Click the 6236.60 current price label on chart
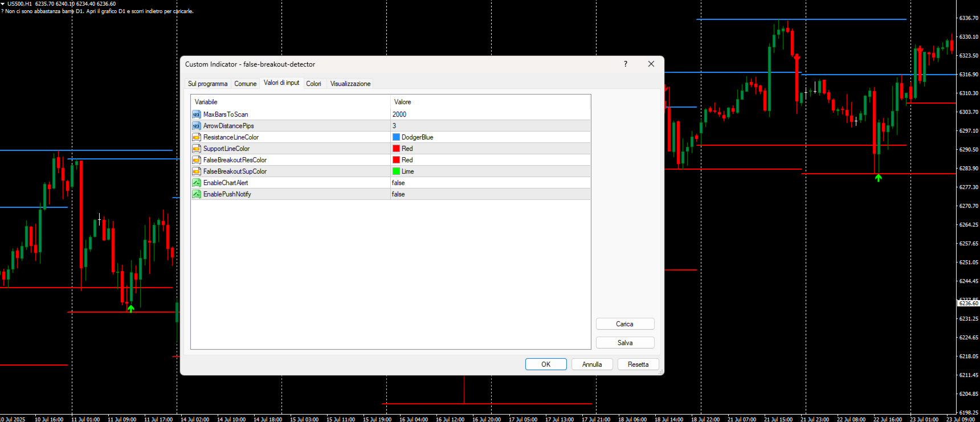980x422 pixels. [x=968, y=304]
